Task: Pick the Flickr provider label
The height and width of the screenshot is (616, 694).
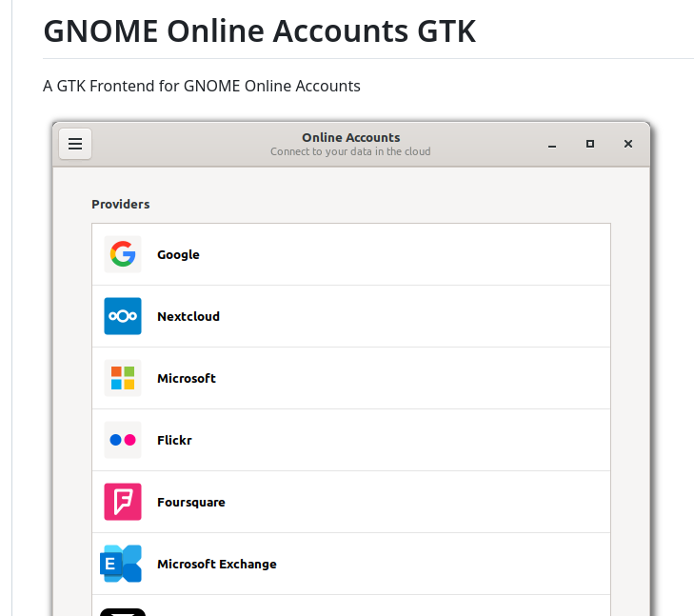Action: point(174,441)
